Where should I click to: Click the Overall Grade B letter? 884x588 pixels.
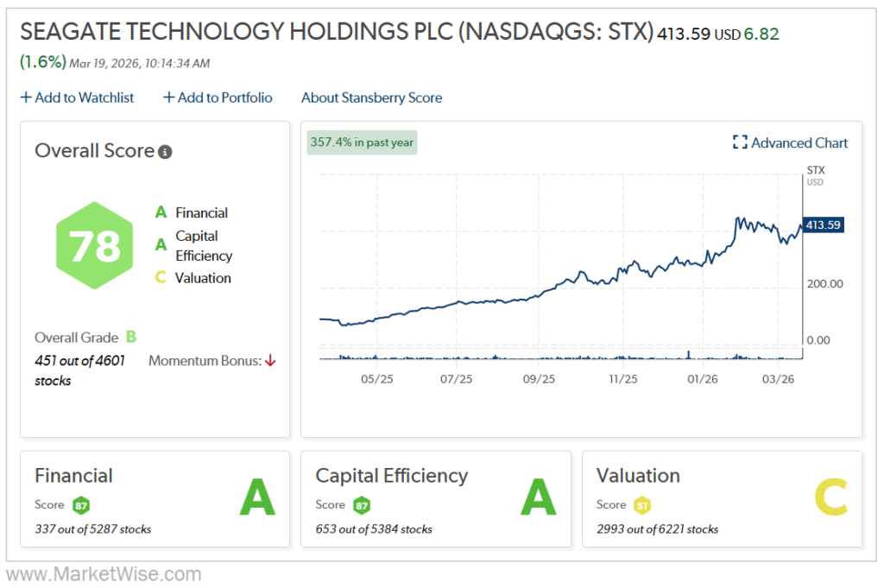(x=131, y=338)
